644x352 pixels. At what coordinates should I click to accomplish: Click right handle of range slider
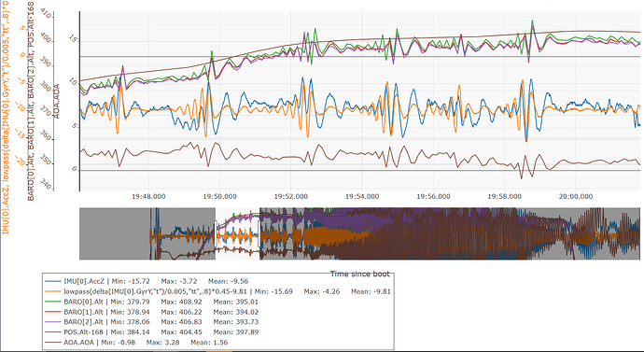(259, 233)
